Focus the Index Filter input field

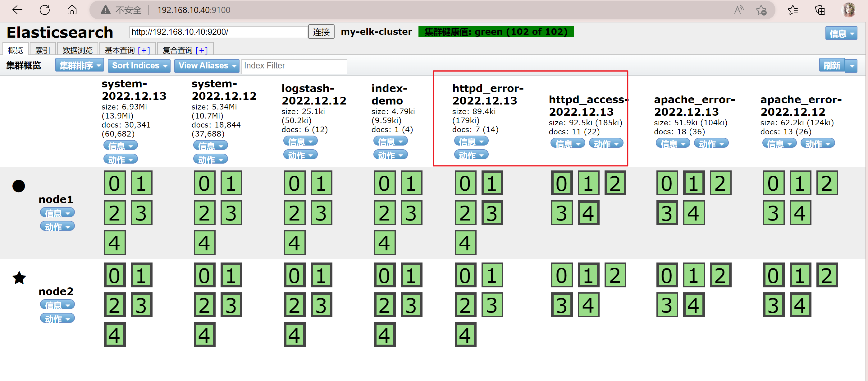point(294,66)
